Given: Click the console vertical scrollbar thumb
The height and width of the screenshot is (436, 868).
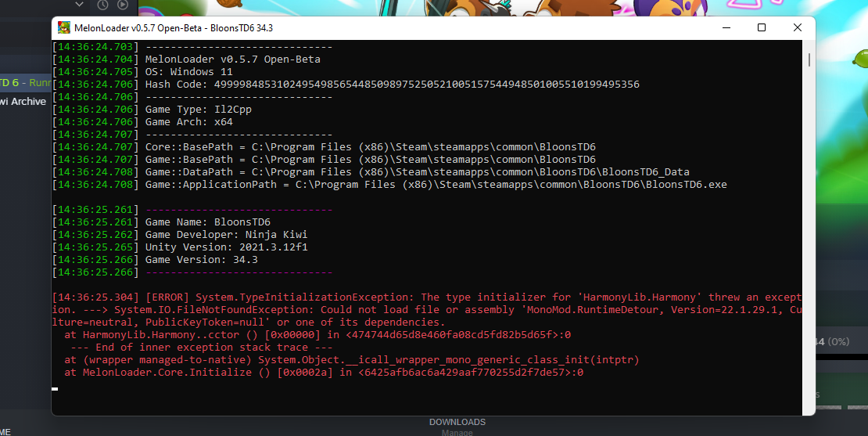Looking at the screenshot, I should 809,59.
